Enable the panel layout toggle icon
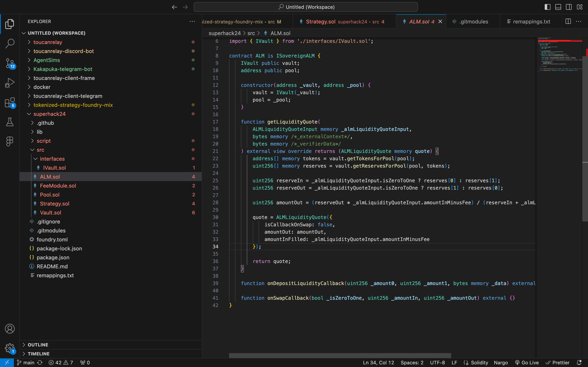Image resolution: width=588 pixels, height=367 pixels. (558, 7)
